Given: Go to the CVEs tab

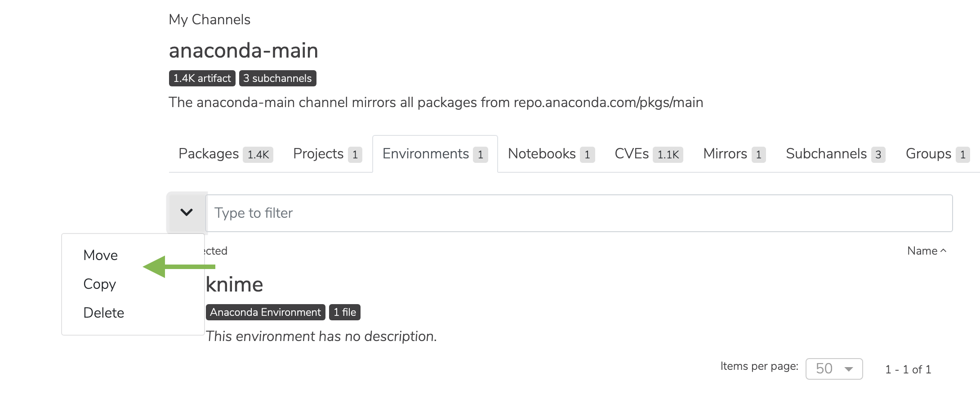Looking at the screenshot, I should coord(649,154).
